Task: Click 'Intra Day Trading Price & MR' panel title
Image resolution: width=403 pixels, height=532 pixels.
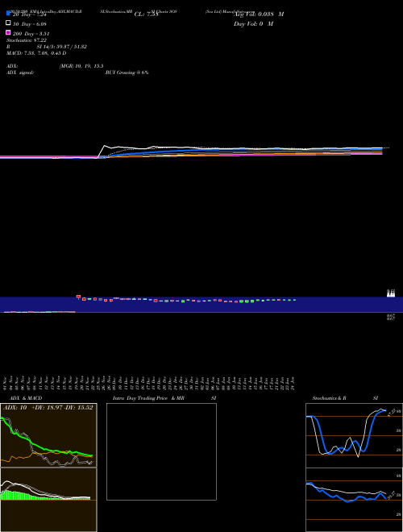Action: [148, 398]
